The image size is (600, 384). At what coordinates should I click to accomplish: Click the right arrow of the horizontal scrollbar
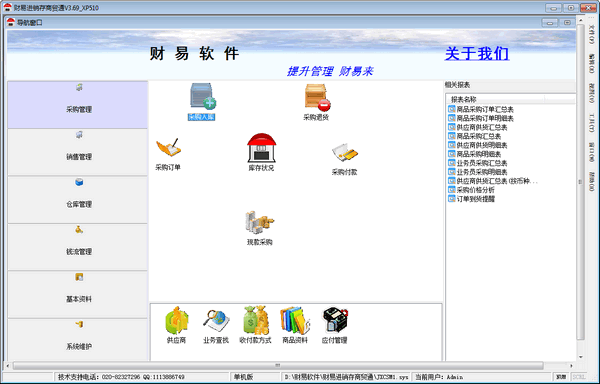click(571, 366)
